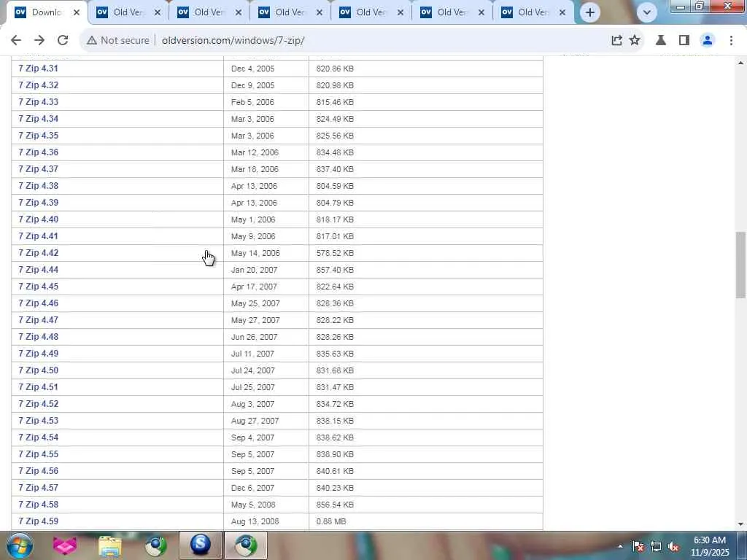
Task: Close the last Old Ver tab
Action: point(562,12)
